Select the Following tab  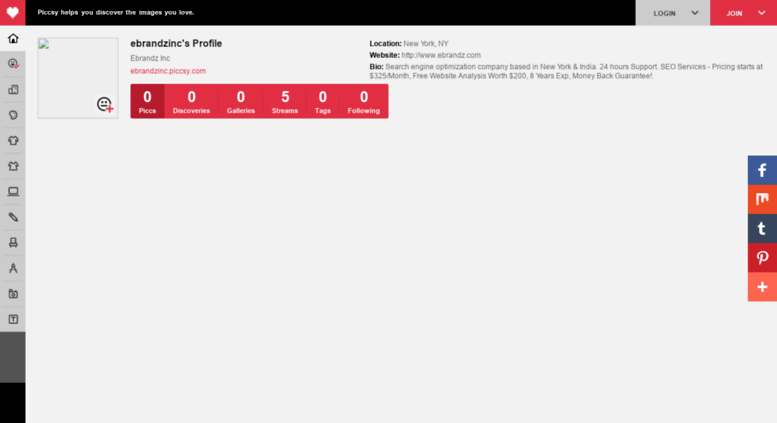pos(364,101)
